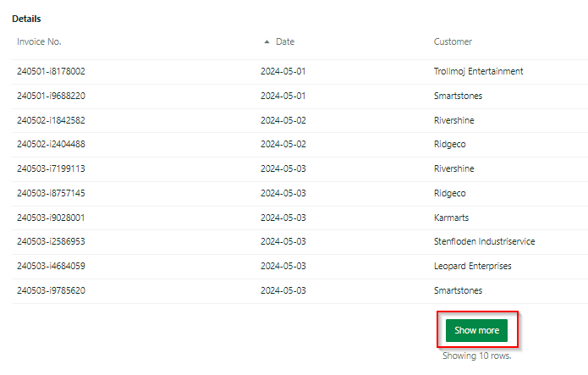Select invoice 240503-i9785620
This screenshot has width=588, height=375.
51,290
